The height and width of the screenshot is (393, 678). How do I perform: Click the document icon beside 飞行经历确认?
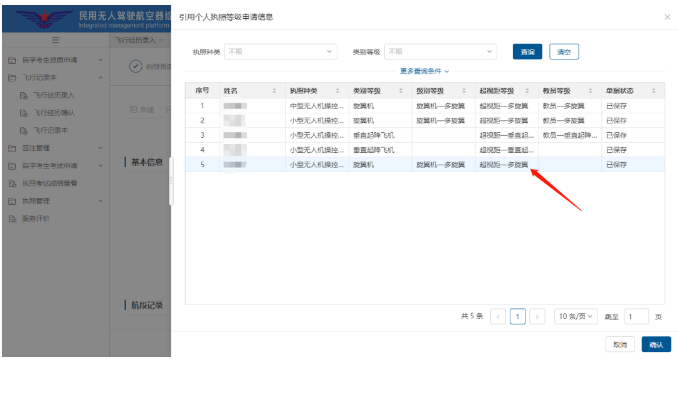(24, 113)
